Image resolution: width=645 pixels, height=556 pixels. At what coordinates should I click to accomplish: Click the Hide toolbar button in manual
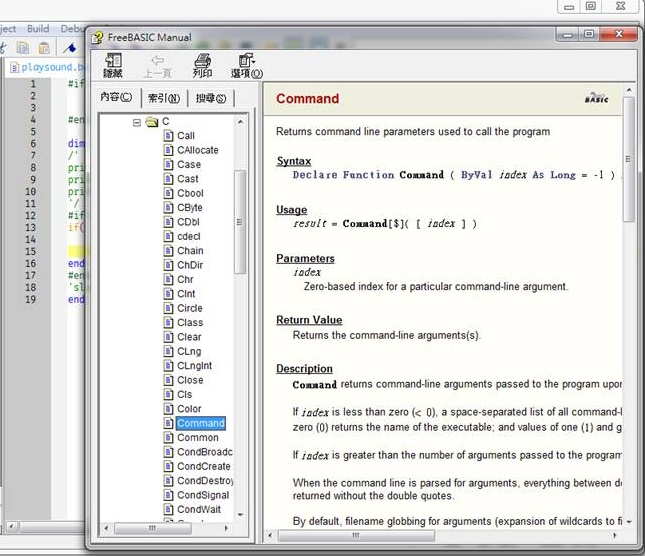[113, 65]
